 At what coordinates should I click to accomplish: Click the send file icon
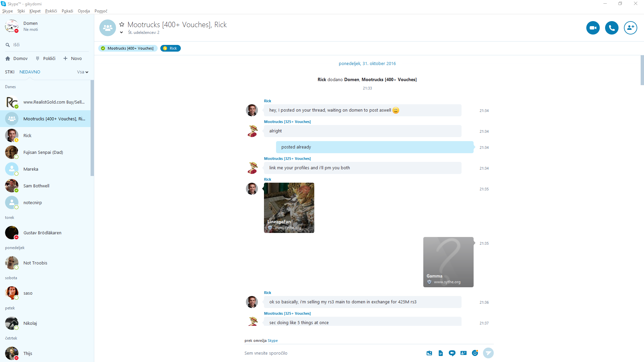(x=440, y=353)
